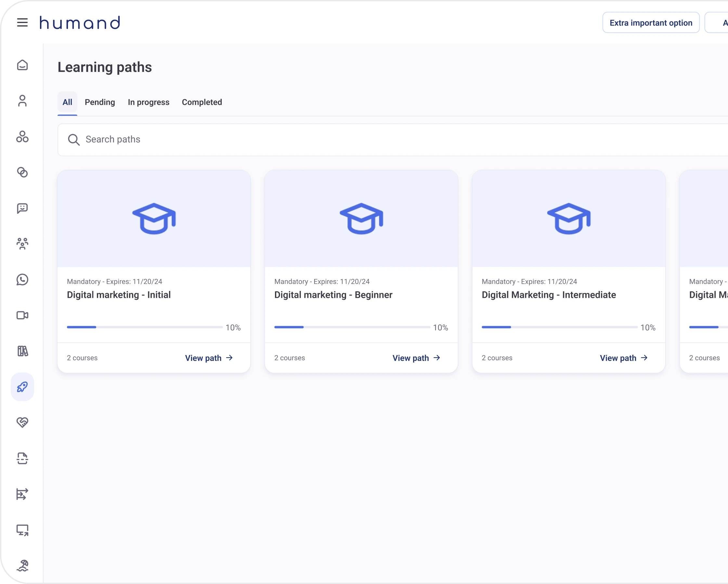Open the library/courses section
The width and height of the screenshot is (728, 584).
click(x=22, y=351)
